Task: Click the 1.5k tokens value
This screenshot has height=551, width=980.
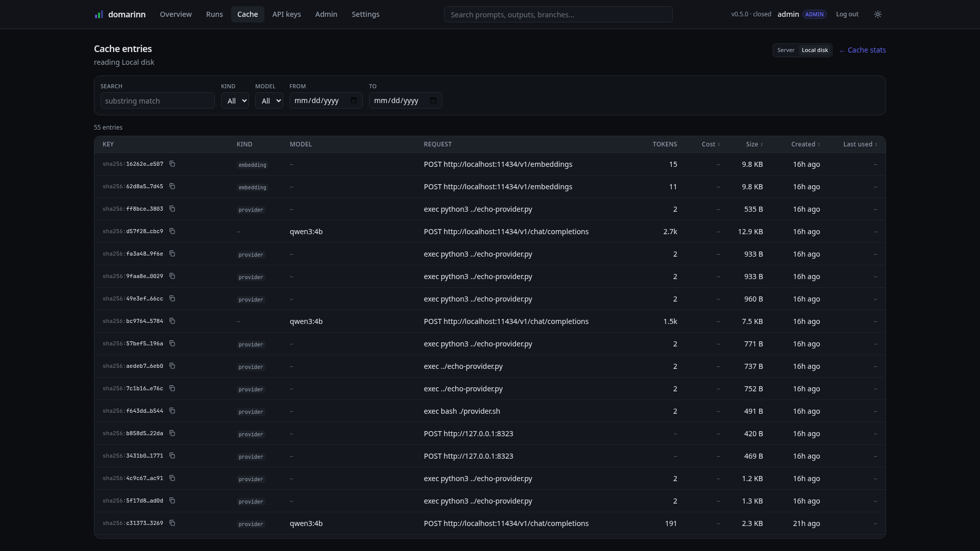Action: (x=670, y=321)
